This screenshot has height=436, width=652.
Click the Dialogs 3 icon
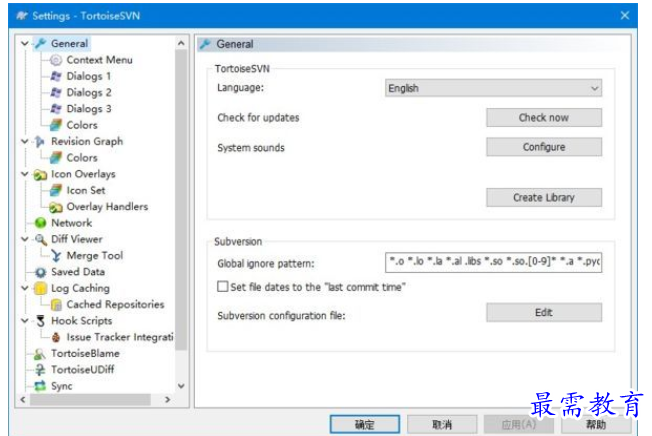[56, 109]
